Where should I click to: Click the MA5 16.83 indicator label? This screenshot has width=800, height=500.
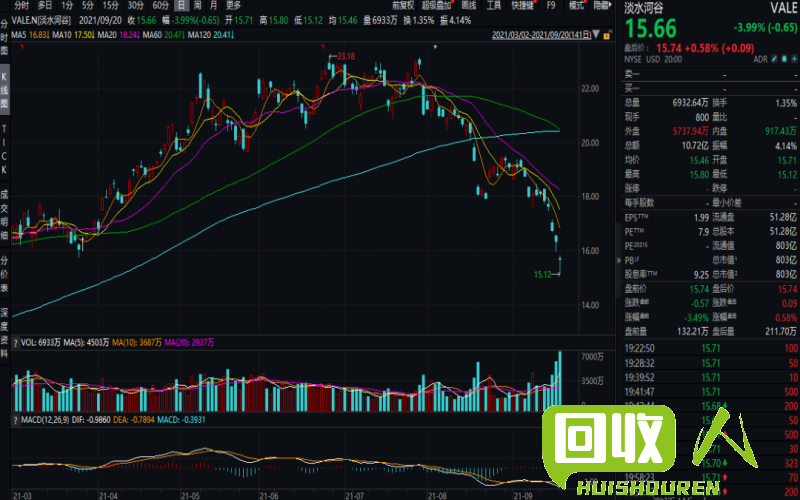[31, 35]
